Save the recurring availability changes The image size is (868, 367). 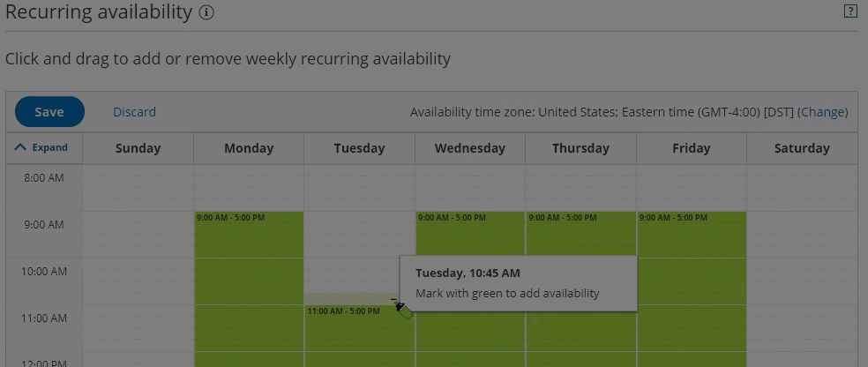(x=49, y=112)
